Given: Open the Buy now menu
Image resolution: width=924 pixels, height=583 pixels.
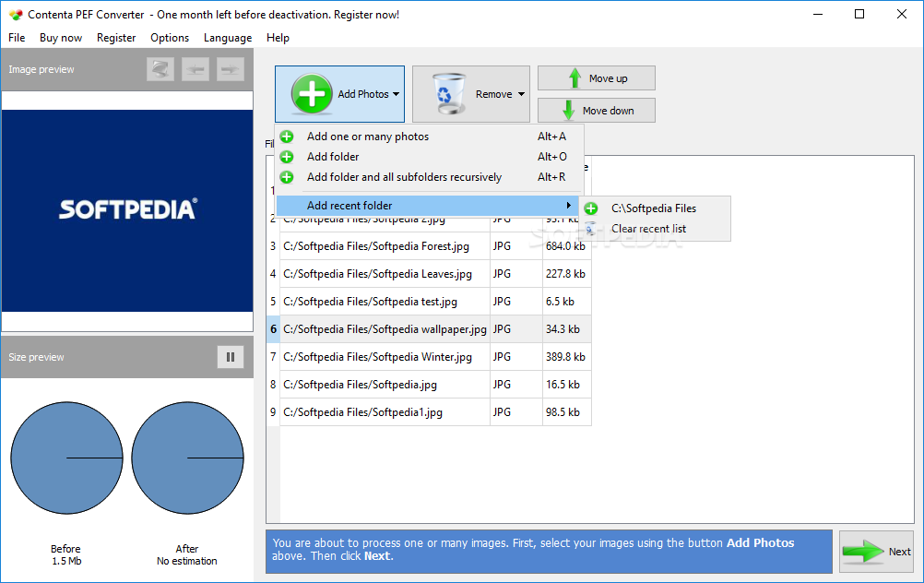Looking at the screenshot, I should coord(61,38).
